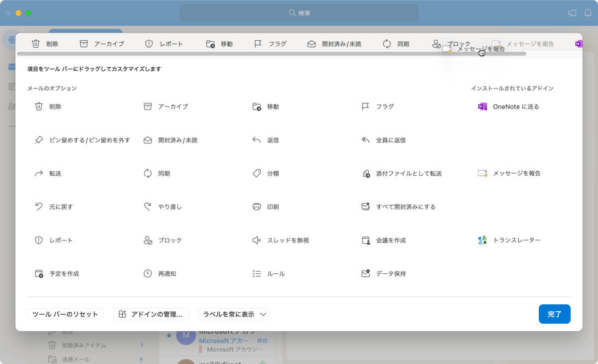Click 移動 in the top toolbar strip
The image size is (598, 364).
(219, 44)
